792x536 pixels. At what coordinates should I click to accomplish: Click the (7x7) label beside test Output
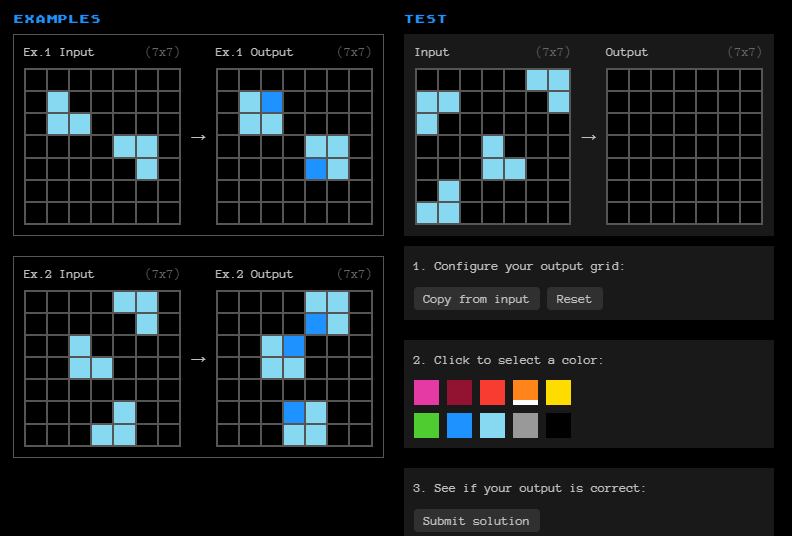click(745, 52)
